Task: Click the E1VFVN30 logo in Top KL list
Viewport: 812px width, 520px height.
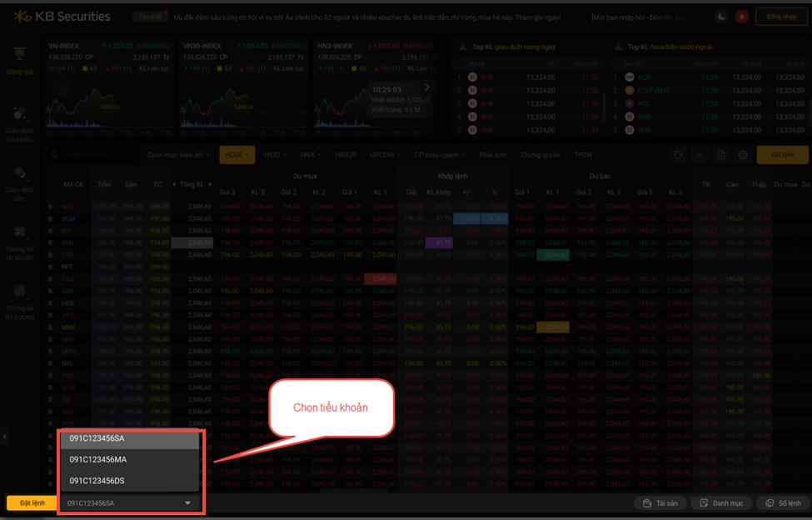Action: pos(630,90)
